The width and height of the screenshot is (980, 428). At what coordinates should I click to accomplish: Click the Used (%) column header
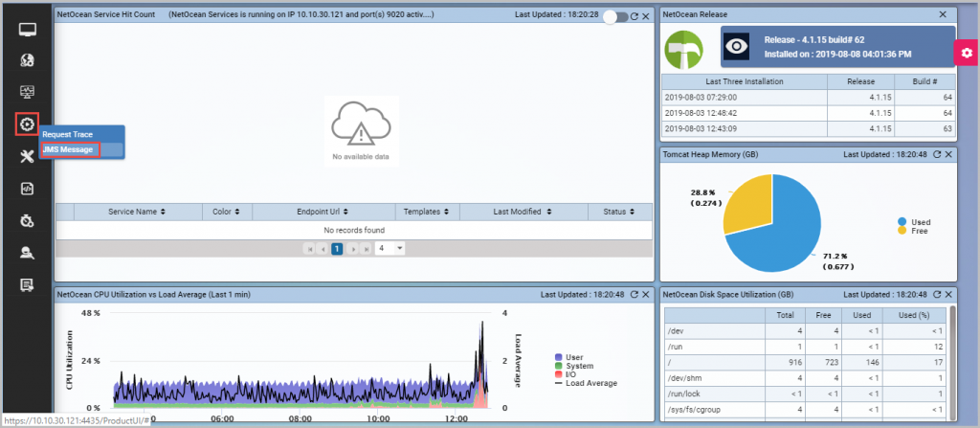(913, 315)
